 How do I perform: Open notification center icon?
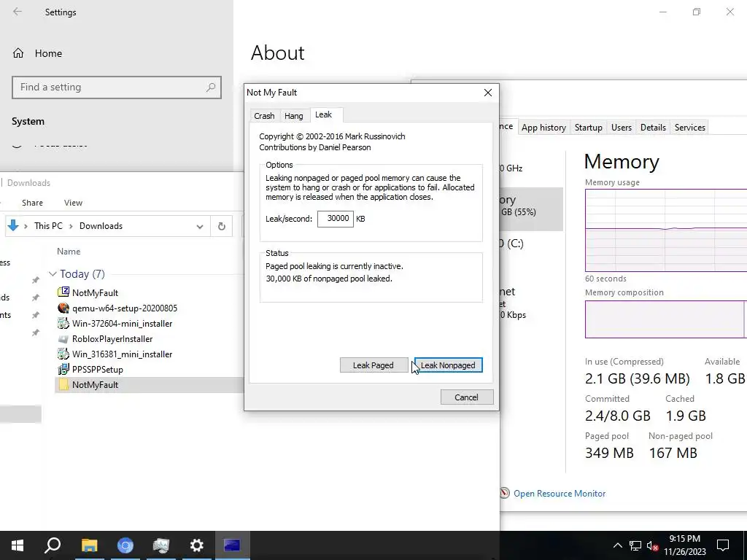(723, 545)
